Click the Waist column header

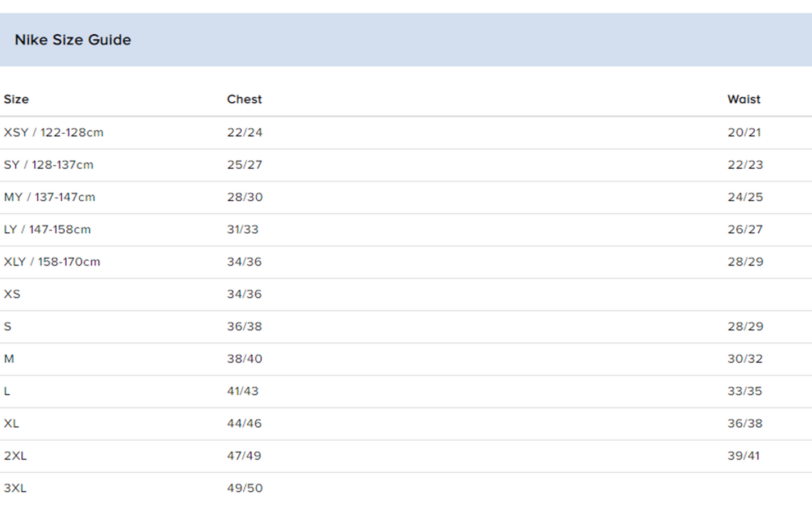(x=743, y=100)
